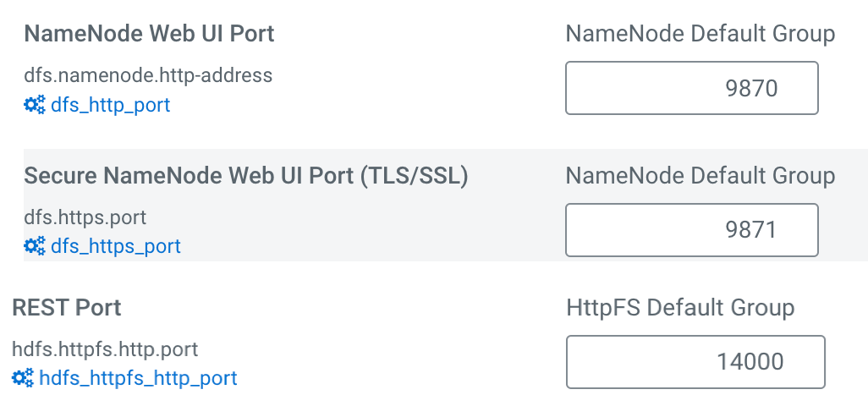Open the dfs_http_port configuration link
This screenshot has height=406, width=868.
pos(110,105)
